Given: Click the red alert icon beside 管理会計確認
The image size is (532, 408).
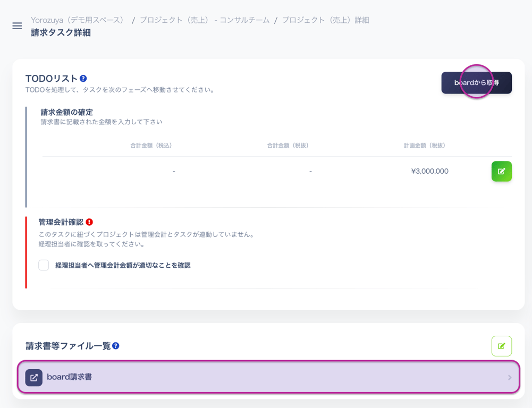Looking at the screenshot, I should [x=89, y=222].
